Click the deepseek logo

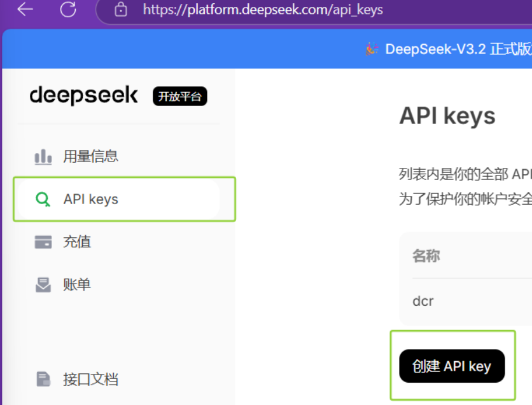(x=84, y=95)
